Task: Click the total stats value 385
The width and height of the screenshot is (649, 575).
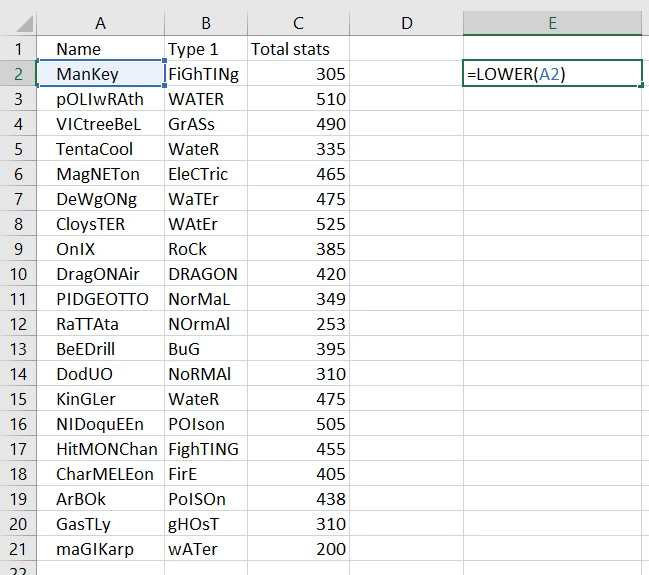Action: [298, 249]
